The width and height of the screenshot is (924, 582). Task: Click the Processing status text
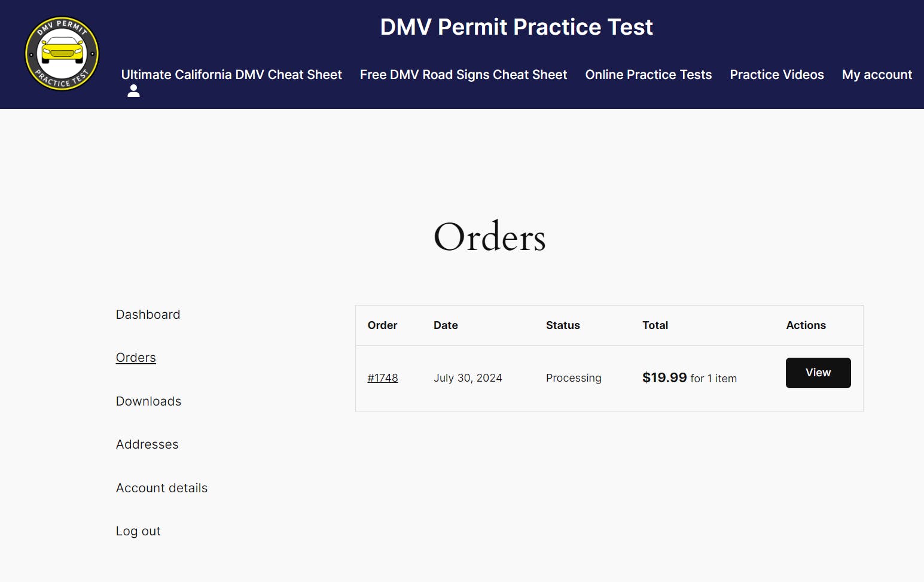tap(574, 378)
